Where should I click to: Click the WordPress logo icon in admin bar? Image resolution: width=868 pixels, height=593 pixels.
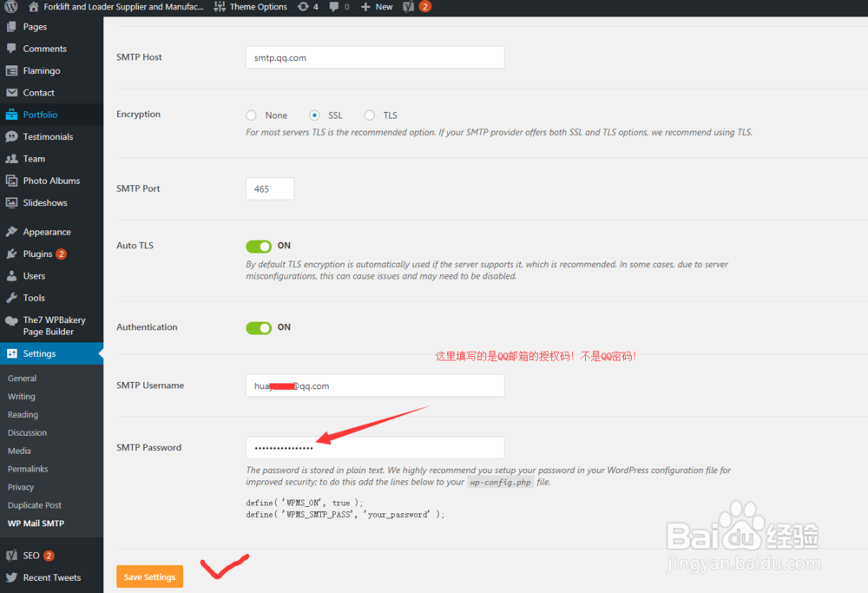[x=11, y=6]
